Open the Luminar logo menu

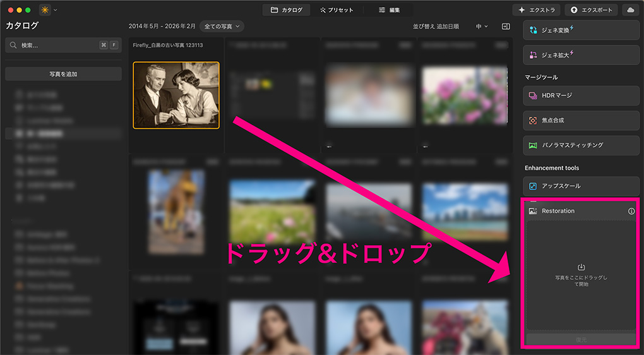point(45,10)
